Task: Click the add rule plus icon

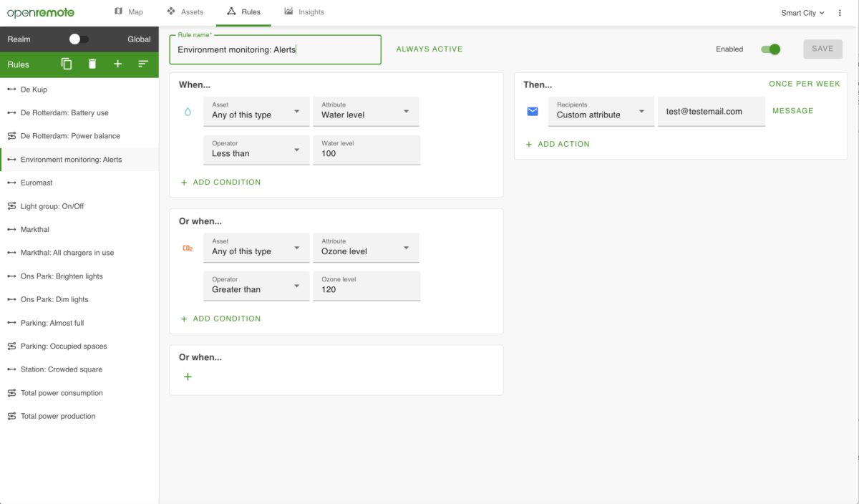Action: tap(118, 64)
